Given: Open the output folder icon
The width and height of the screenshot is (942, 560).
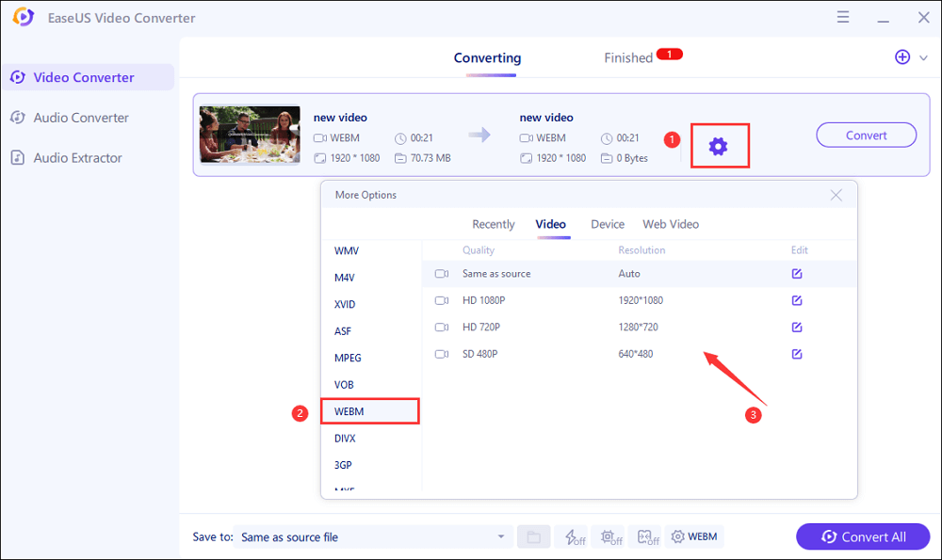Looking at the screenshot, I should [x=533, y=537].
